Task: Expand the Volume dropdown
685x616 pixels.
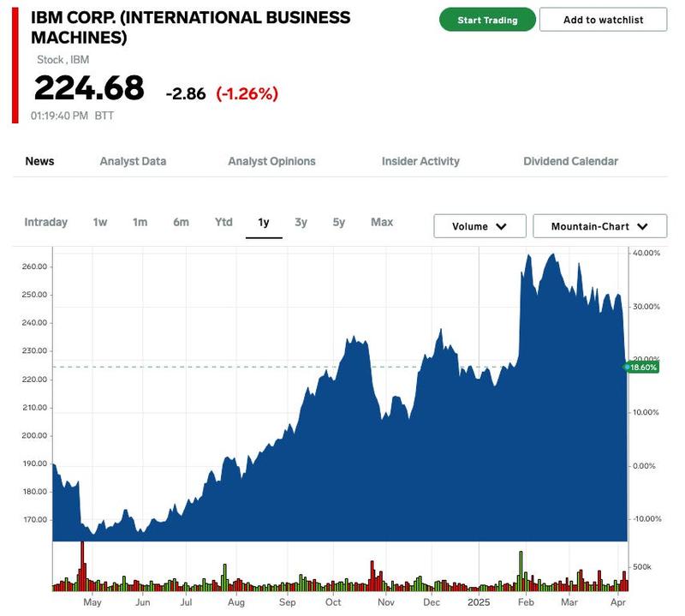Action: pos(479,226)
